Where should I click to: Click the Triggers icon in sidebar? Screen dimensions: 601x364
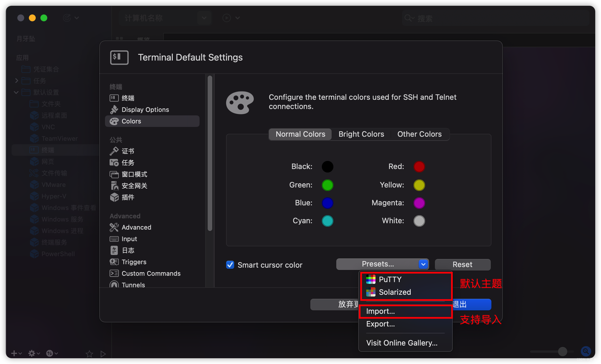coord(114,261)
